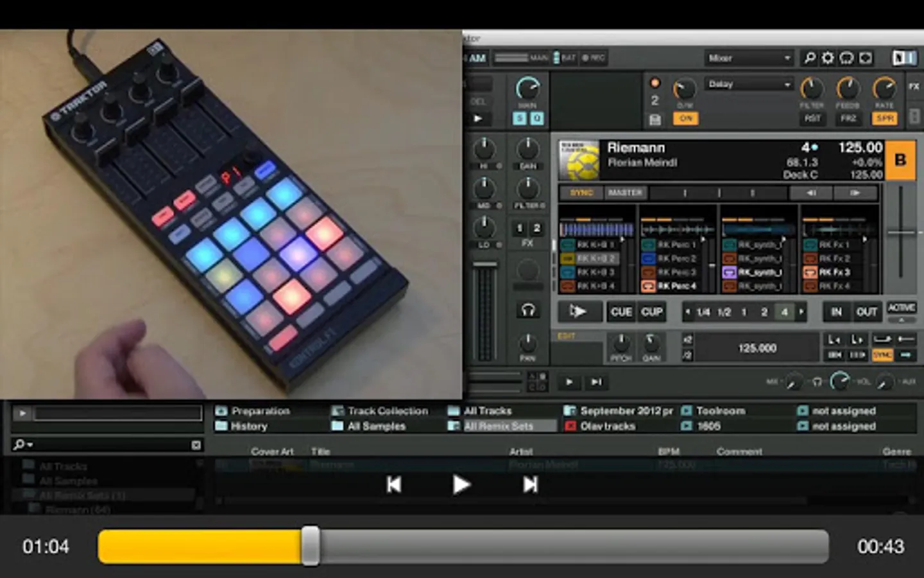Toggle the deck SYNC button
This screenshot has width=924, height=578.
pos(581,193)
